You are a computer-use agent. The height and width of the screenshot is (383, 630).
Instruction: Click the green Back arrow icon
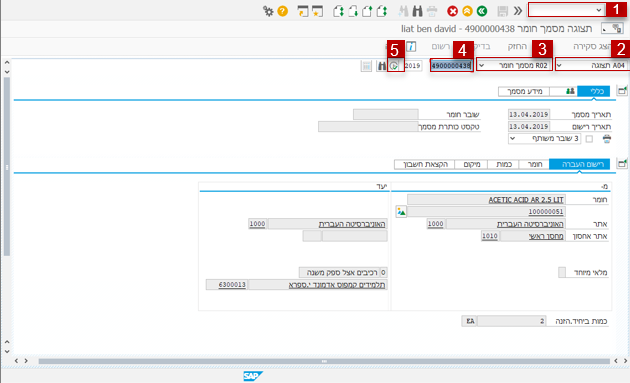482,11
